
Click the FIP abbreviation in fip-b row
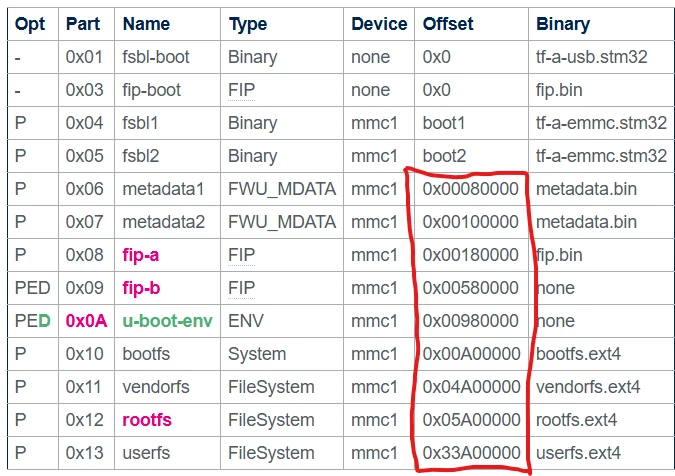[x=242, y=288]
